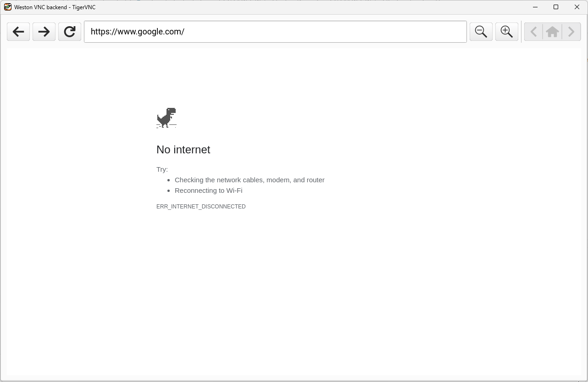
Task: Close the TigerVNC window
Action: tap(577, 7)
